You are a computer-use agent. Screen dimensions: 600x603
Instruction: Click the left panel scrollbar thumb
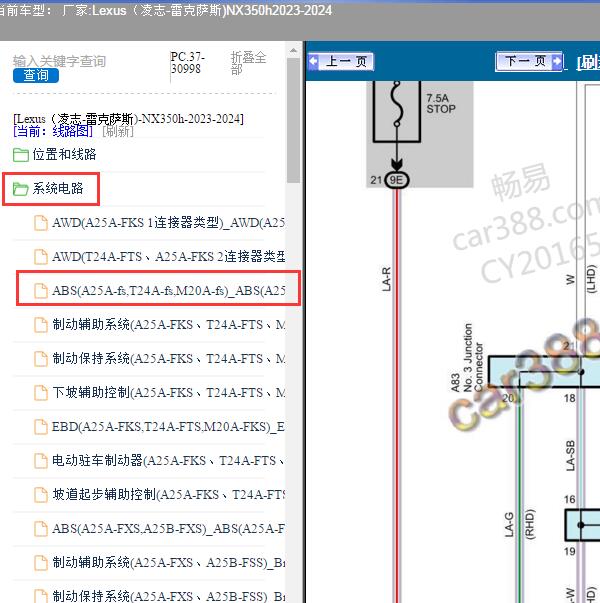coord(293,120)
